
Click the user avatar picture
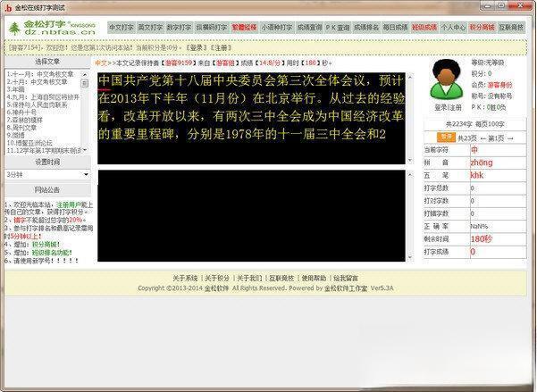pos(446,79)
